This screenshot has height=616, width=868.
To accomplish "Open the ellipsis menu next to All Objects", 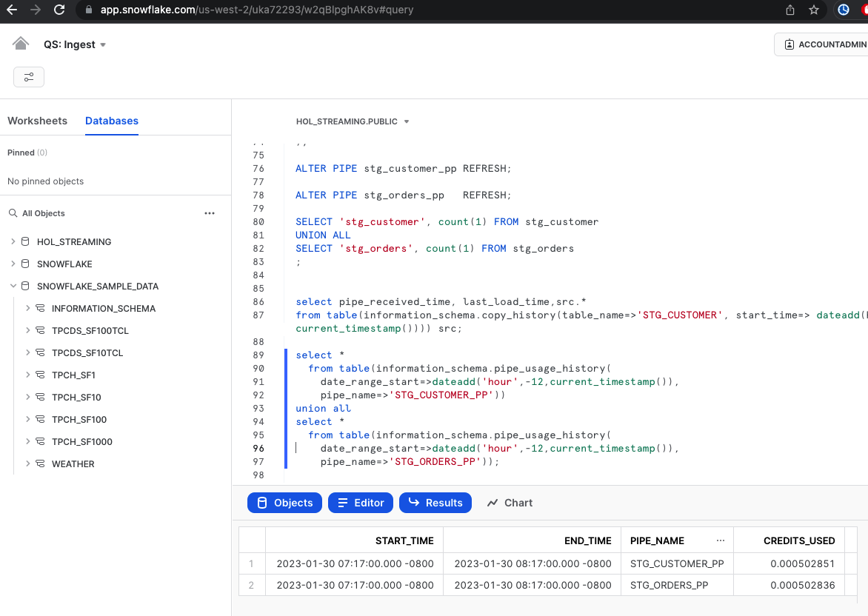I will pos(210,213).
